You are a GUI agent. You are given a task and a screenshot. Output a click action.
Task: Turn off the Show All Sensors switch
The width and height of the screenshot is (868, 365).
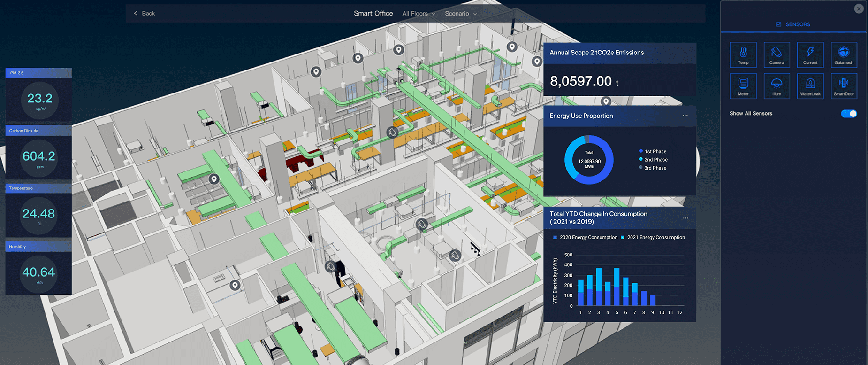point(848,114)
